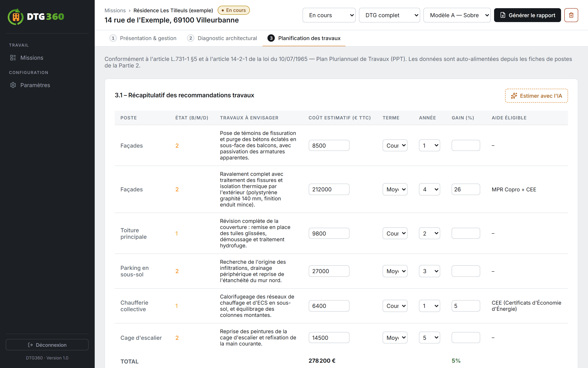Click the total gain '5%' value
588x368 pixels.
coord(456,360)
